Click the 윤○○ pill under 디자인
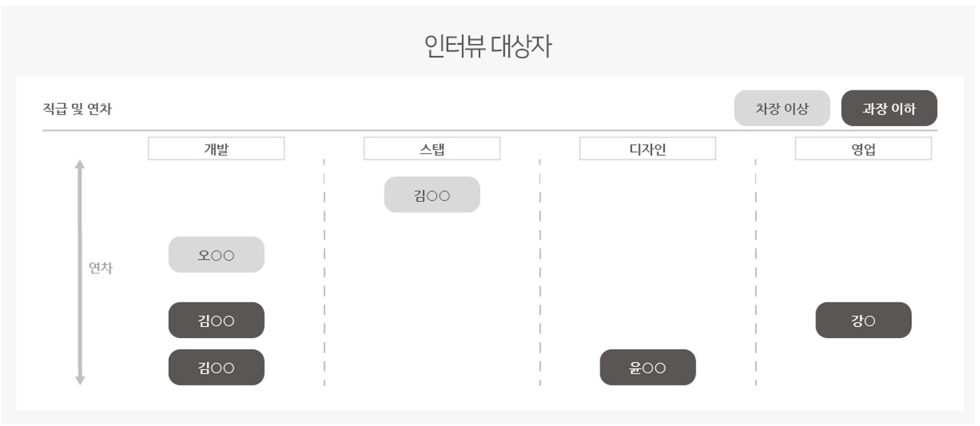The width and height of the screenshot is (980, 426). click(648, 367)
